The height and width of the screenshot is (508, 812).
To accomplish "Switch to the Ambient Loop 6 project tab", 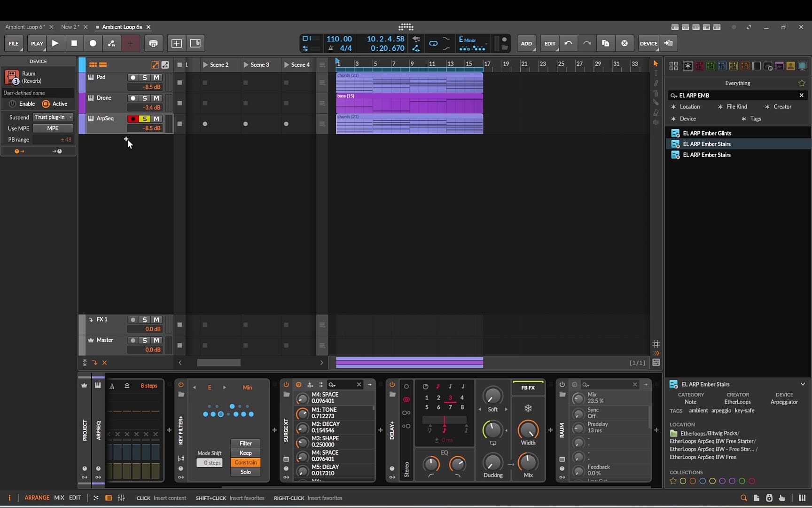I will (24, 27).
